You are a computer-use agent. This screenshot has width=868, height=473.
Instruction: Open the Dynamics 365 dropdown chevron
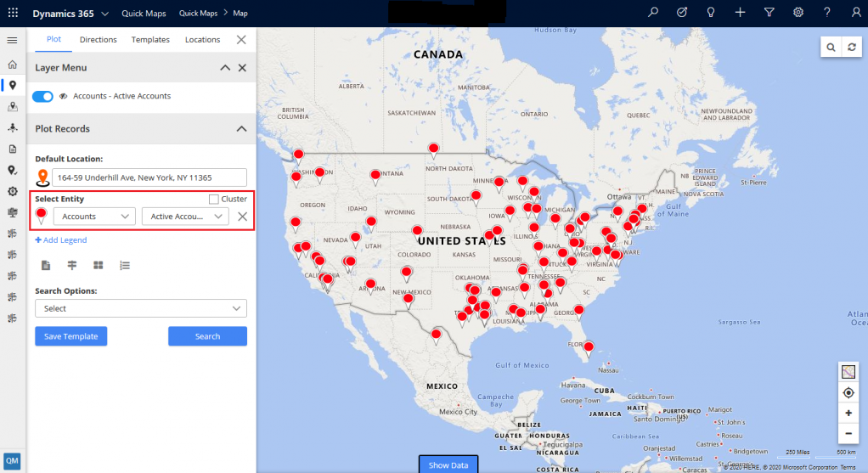[x=105, y=14]
